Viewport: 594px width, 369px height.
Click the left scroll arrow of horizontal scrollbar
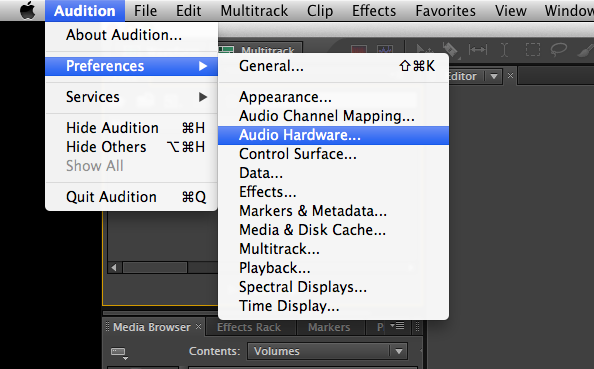click(114, 268)
